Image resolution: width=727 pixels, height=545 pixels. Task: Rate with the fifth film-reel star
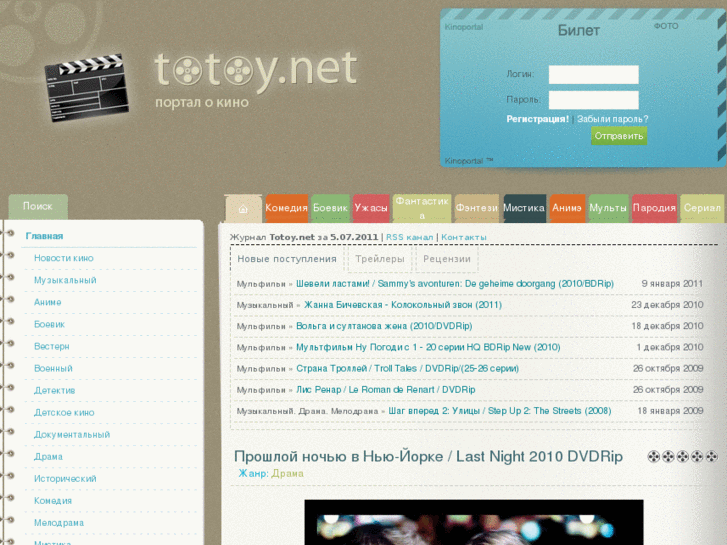(712, 457)
